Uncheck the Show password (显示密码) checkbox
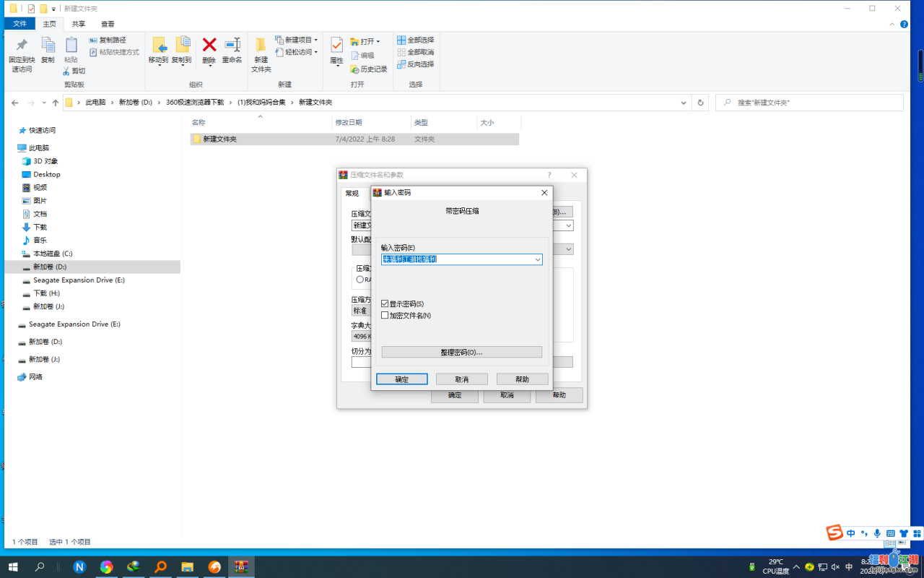Image resolution: width=924 pixels, height=578 pixels. pyautogui.click(x=385, y=304)
